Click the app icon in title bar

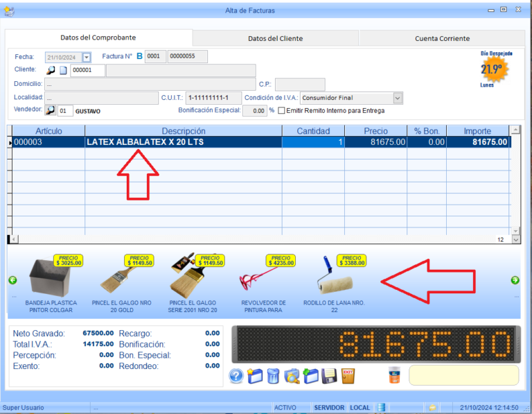click(9, 11)
